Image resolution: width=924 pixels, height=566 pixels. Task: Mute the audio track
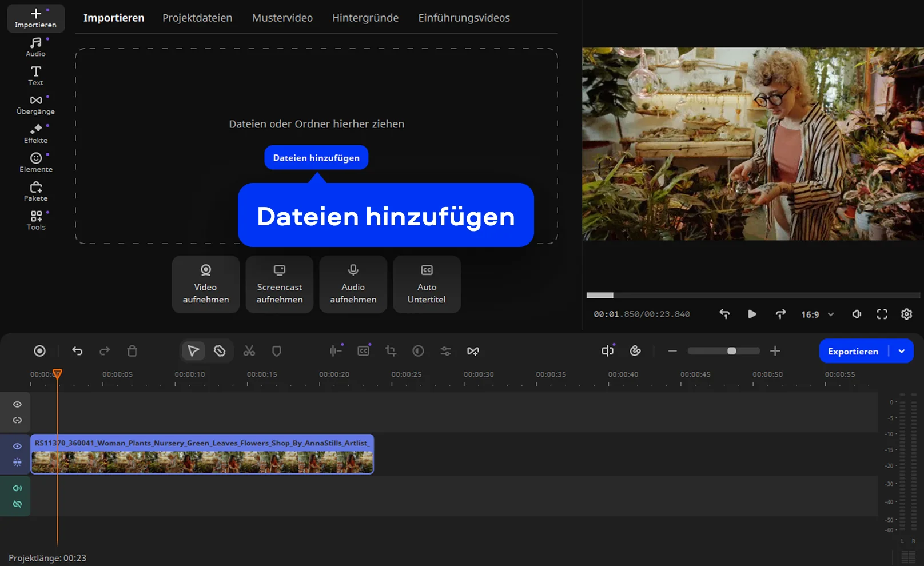coord(17,488)
